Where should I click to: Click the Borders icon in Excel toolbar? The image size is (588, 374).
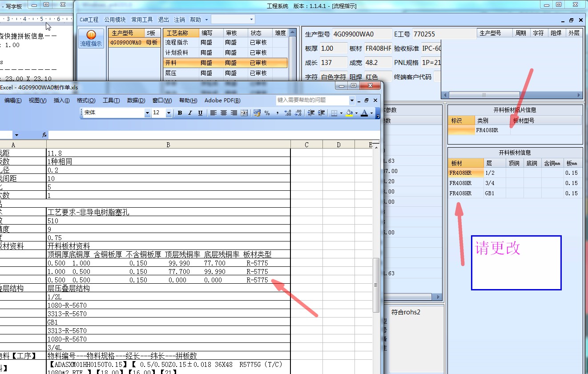tap(334, 113)
